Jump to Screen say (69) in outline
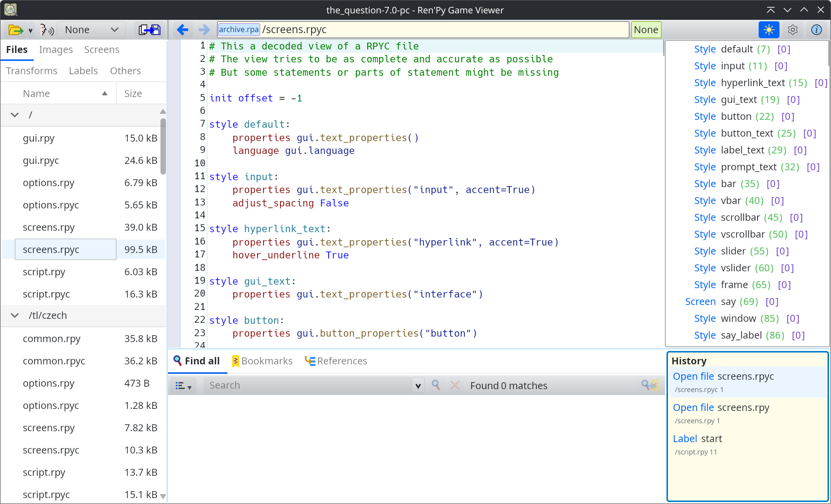This screenshot has width=831, height=504. coord(732,302)
